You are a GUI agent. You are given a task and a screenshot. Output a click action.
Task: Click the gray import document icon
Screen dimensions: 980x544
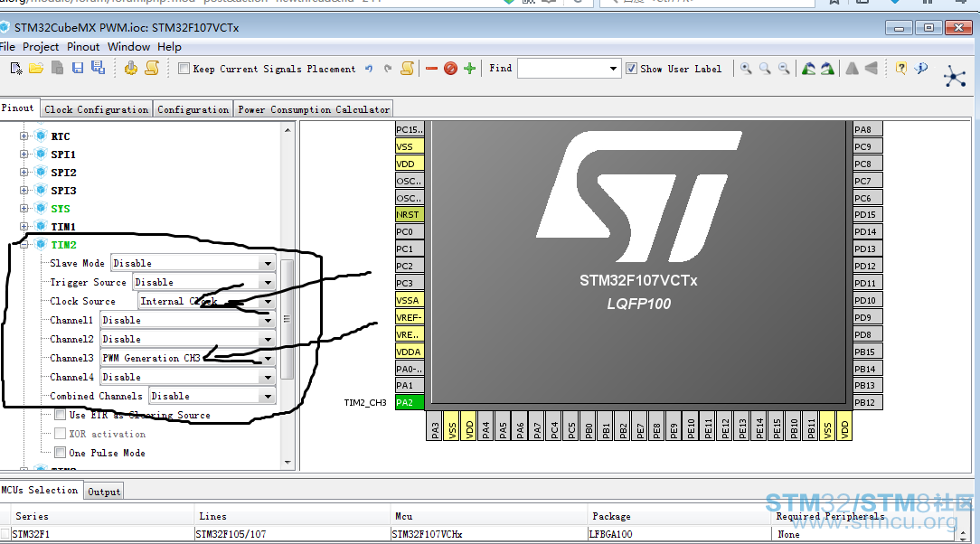pyautogui.click(x=57, y=68)
